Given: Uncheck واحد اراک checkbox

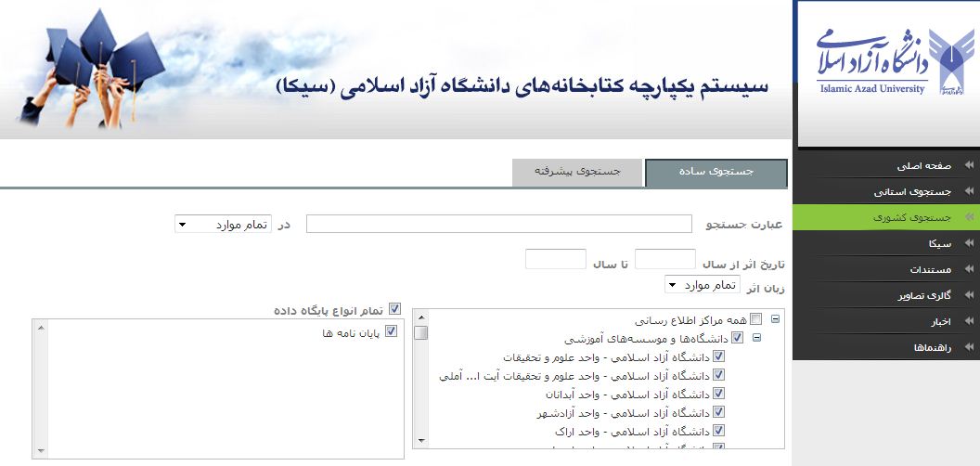Looking at the screenshot, I should (718, 431).
